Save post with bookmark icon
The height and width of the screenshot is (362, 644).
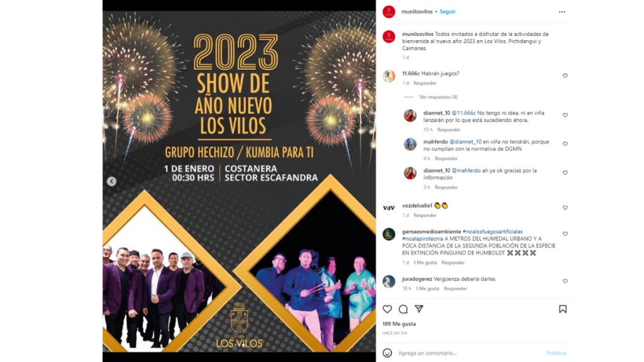563,309
